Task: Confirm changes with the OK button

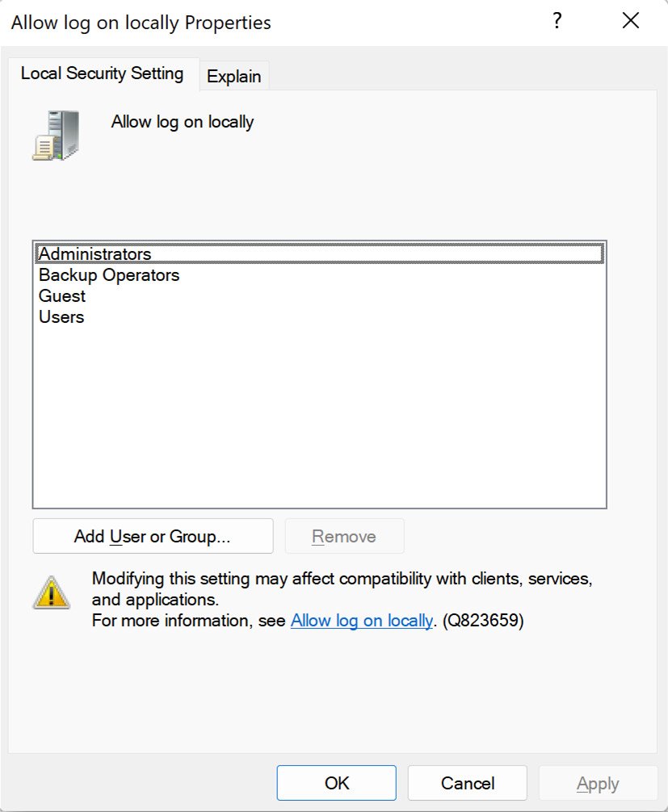Action: pos(336,782)
